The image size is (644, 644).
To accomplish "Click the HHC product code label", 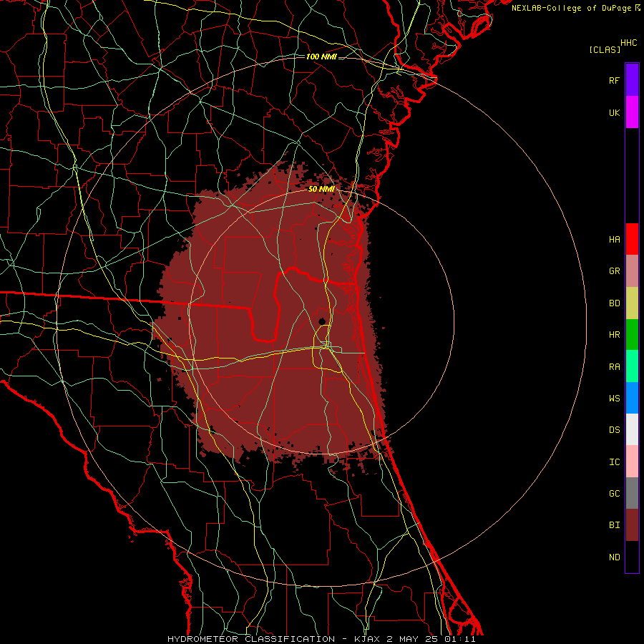I will coord(628,43).
